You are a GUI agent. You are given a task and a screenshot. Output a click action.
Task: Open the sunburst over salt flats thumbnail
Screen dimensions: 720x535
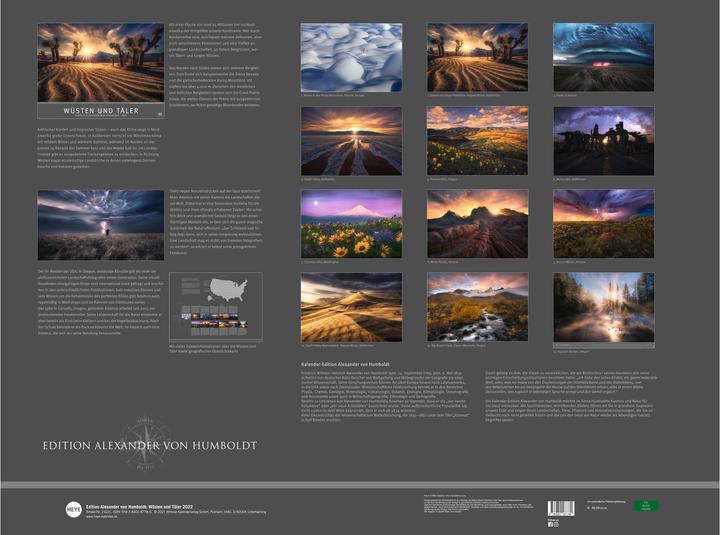click(x=351, y=141)
